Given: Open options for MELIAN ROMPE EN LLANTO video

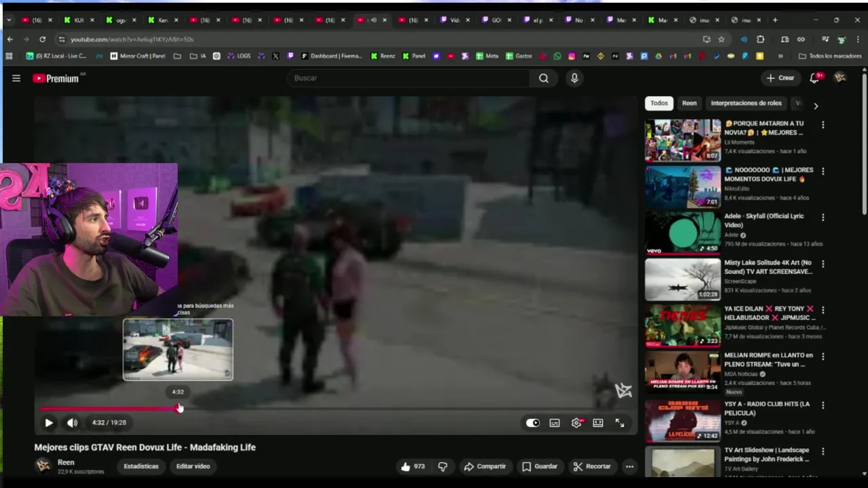Looking at the screenshot, I should [823, 356].
